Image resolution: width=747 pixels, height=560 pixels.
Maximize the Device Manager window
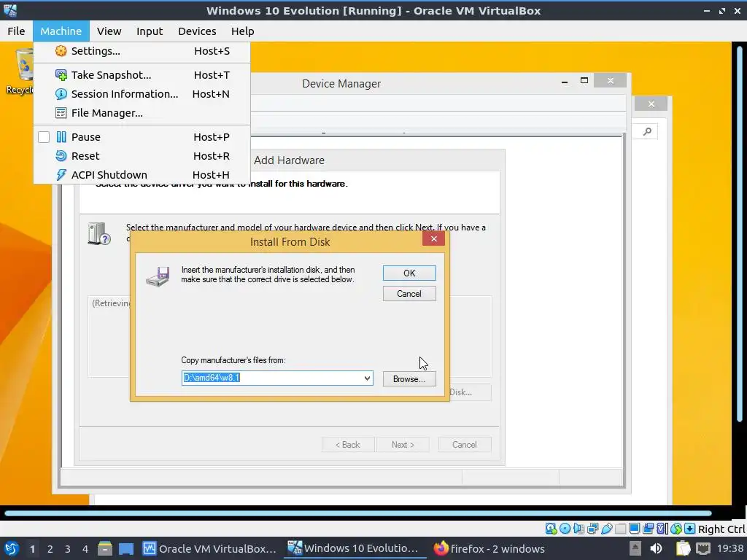click(584, 81)
